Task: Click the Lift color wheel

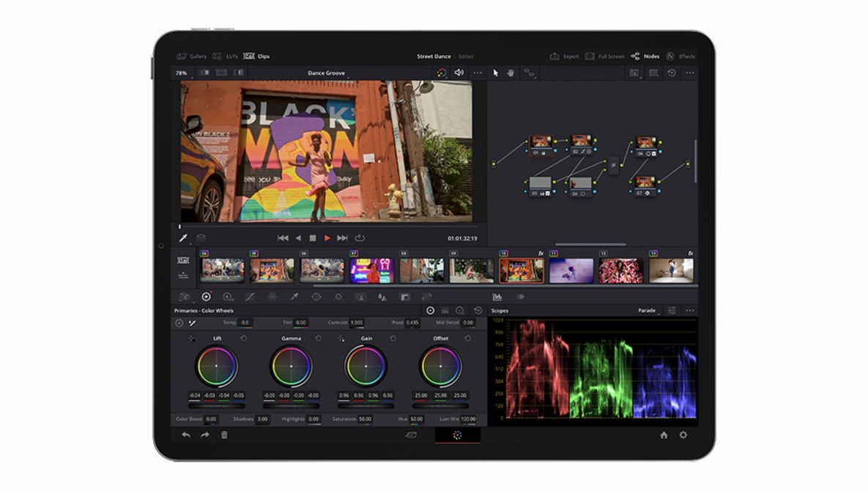Action: pyautogui.click(x=216, y=366)
